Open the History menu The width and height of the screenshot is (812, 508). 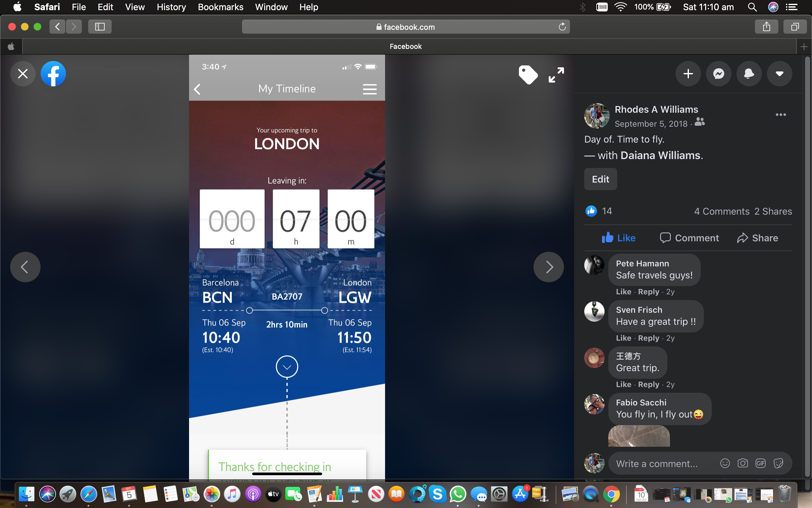point(171,7)
